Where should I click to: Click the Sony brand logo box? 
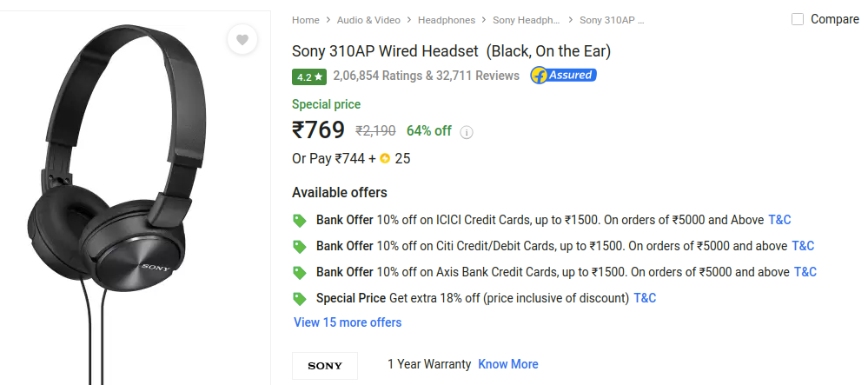pos(325,366)
